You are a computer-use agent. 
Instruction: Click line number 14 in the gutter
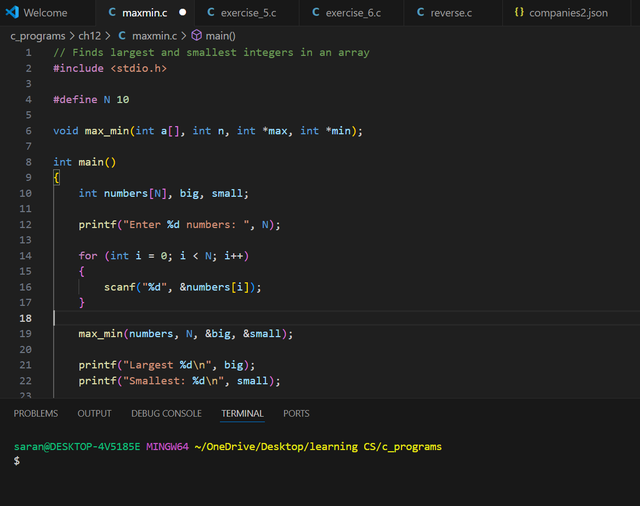(25, 256)
